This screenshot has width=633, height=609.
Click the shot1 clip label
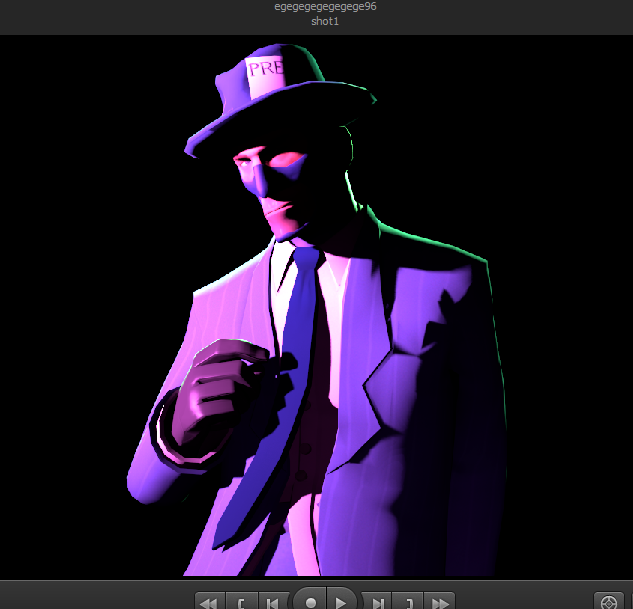325,21
